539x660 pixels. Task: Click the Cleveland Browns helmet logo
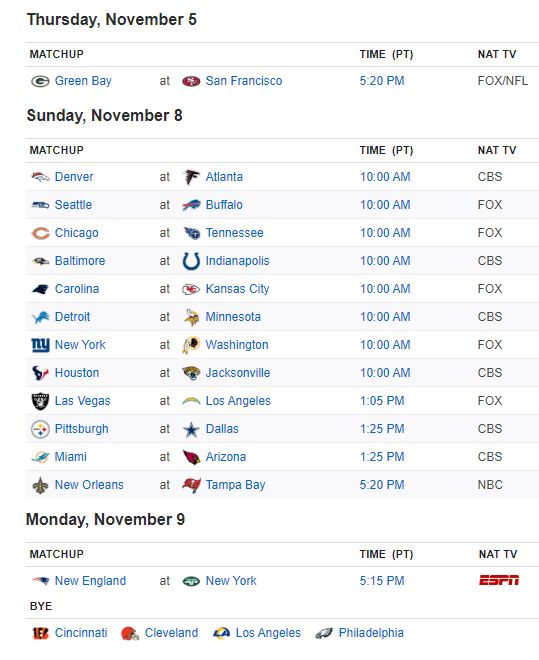(130, 633)
